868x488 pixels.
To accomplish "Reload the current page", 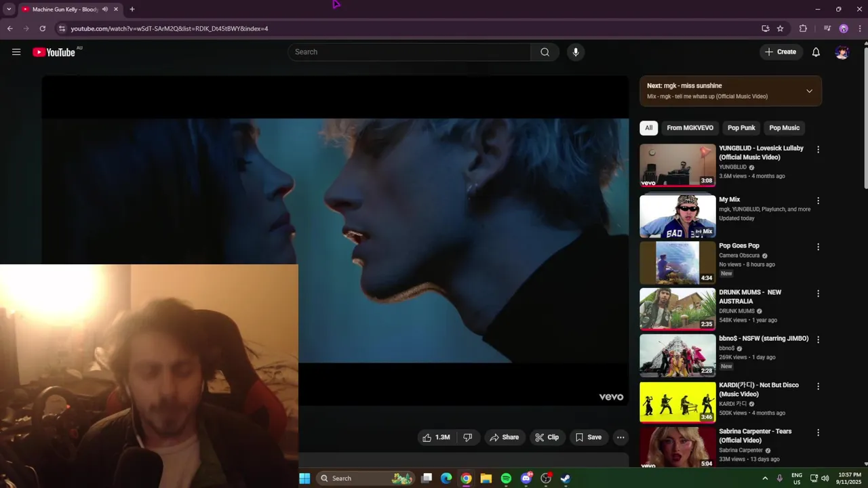I will (x=42, y=28).
